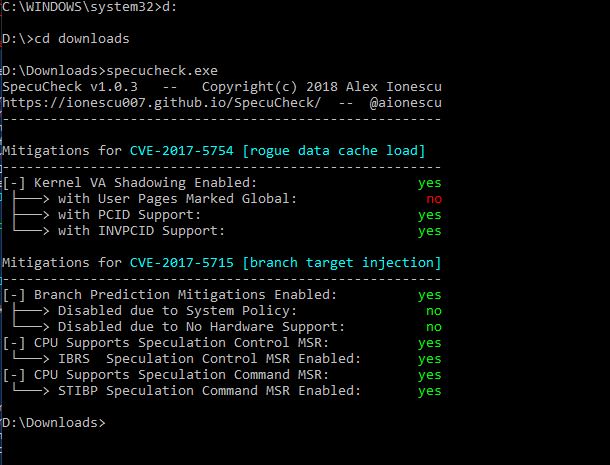Click the SpecuCheck GitHub URL
Screen dimensions: 610x465
point(162,103)
